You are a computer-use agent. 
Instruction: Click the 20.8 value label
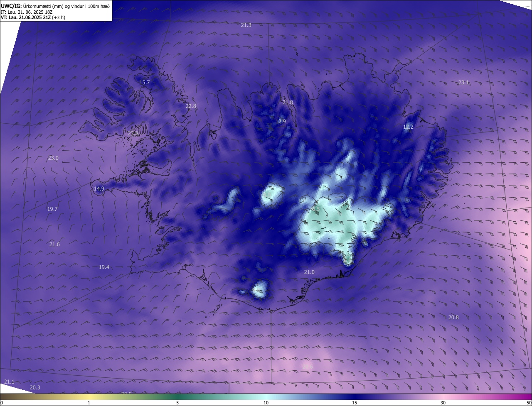pyautogui.click(x=453, y=318)
